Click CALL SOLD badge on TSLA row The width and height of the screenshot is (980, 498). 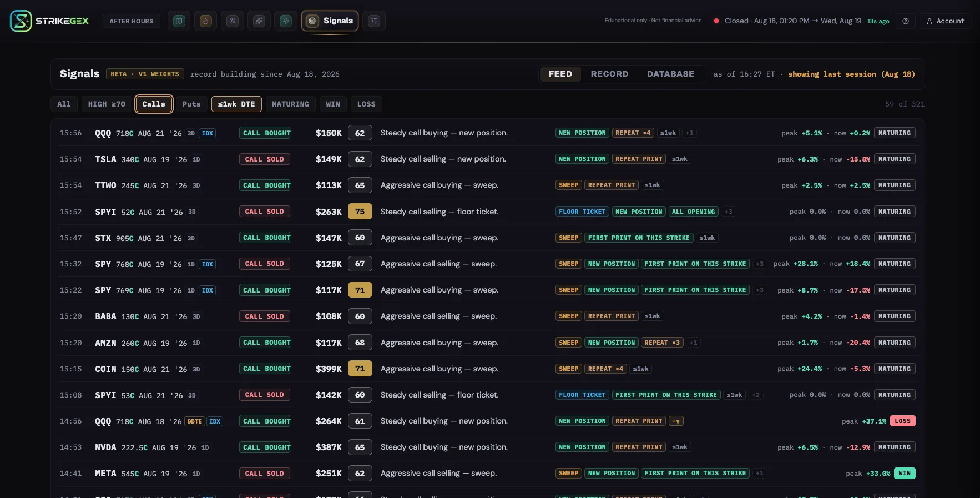265,159
